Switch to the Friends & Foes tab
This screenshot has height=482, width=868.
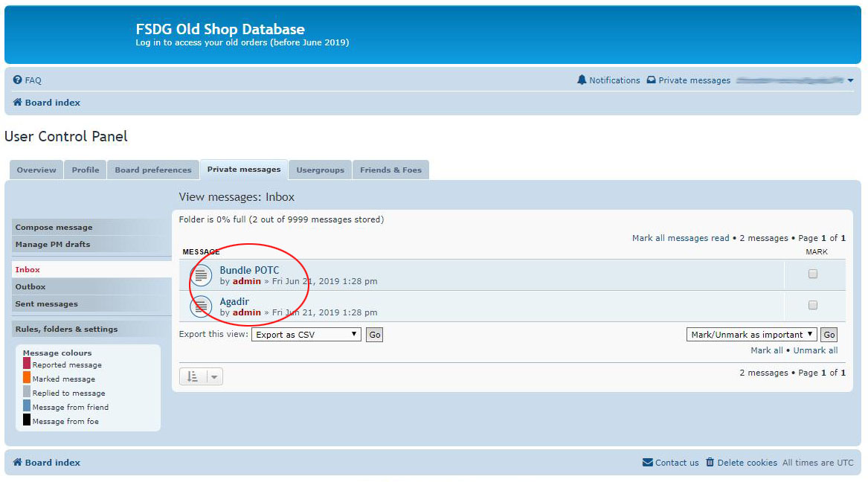click(x=390, y=170)
